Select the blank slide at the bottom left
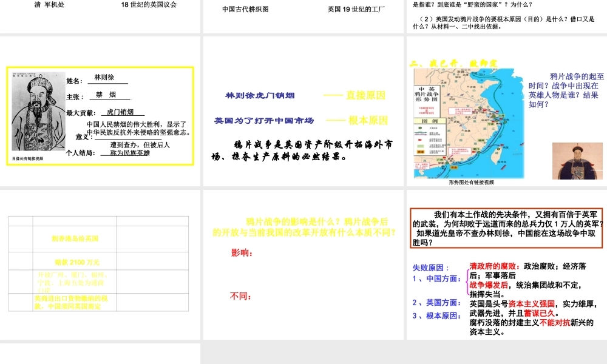The image size is (607, 364). click(x=100, y=354)
